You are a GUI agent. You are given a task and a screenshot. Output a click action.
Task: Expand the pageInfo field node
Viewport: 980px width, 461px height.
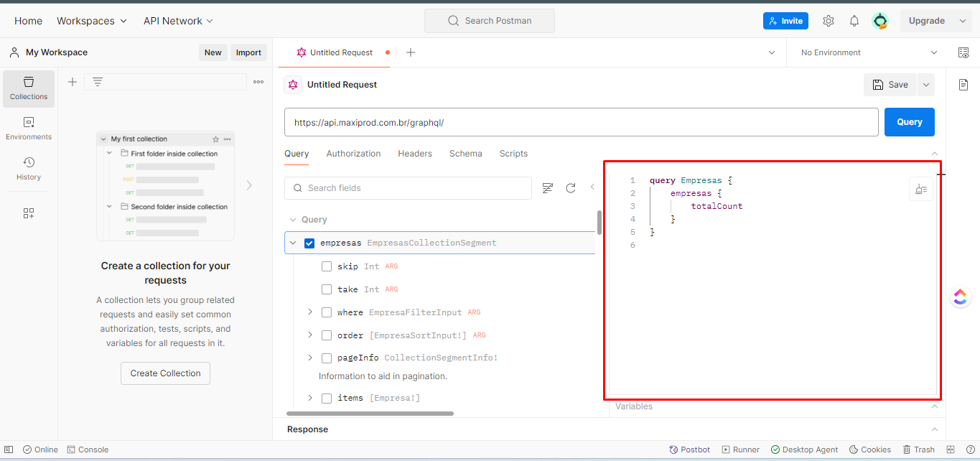[x=310, y=358]
